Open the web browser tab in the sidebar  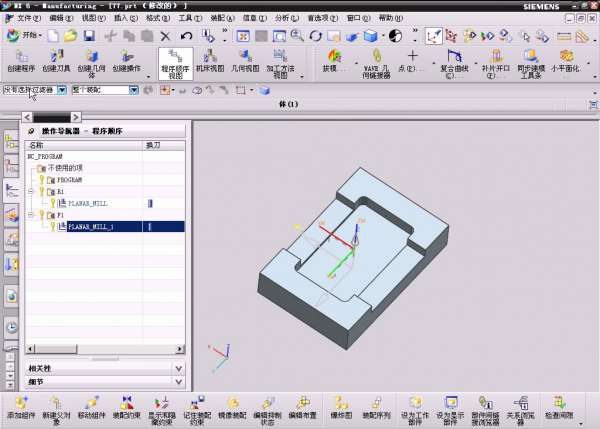pyautogui.click(x=12, y=296)
